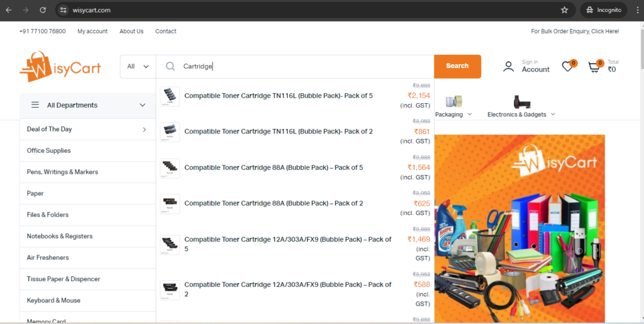Open Contact link
The width and height of the screenshot is (644, 324).
pos(165,31)
